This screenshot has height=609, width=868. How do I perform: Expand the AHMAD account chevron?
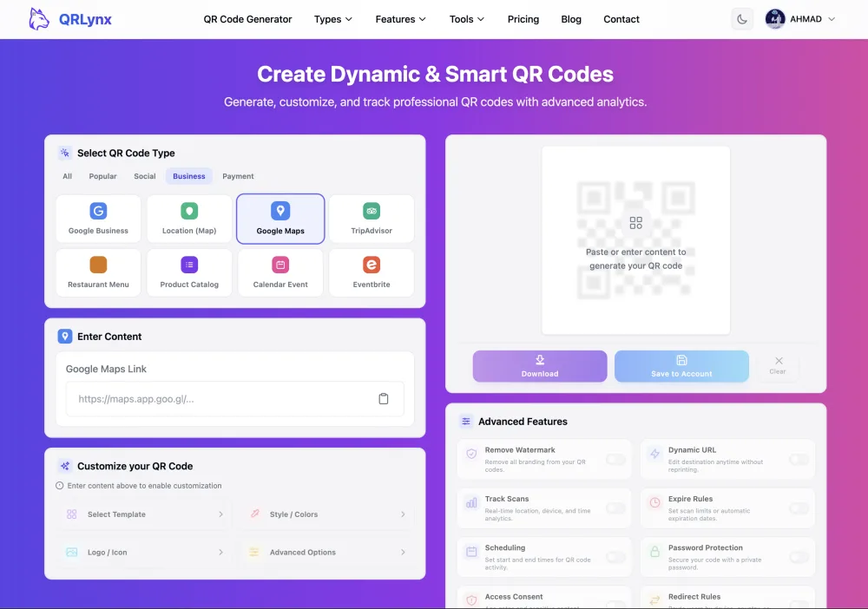832,19
